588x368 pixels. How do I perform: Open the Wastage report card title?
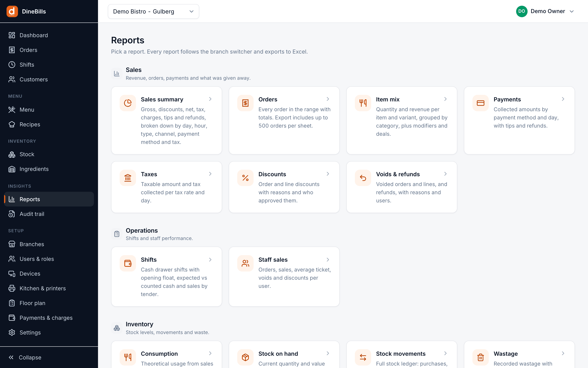pyautogui.click(x=506, y=354)
